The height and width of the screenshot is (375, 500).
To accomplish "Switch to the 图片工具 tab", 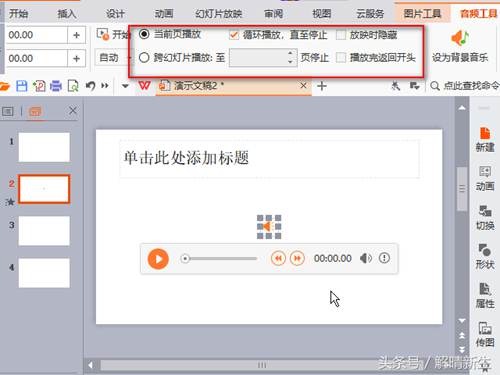I will tap(422, 13).
